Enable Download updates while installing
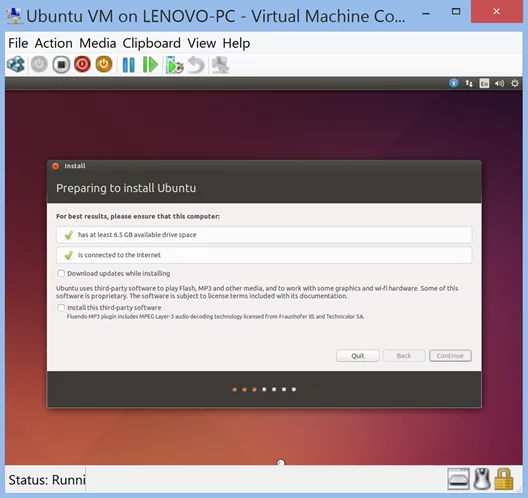The height and width of the screenshot is (498, 528). point(61,273)
